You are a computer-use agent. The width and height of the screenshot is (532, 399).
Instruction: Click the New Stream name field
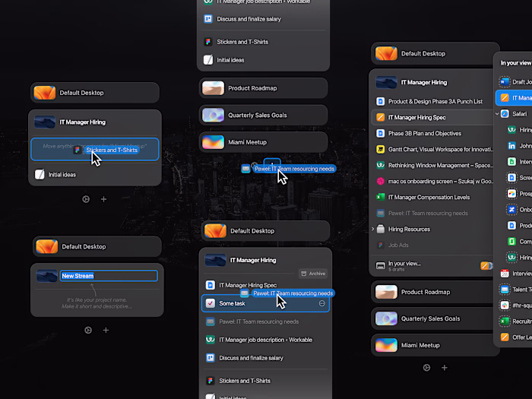click(x=109, y=276)
